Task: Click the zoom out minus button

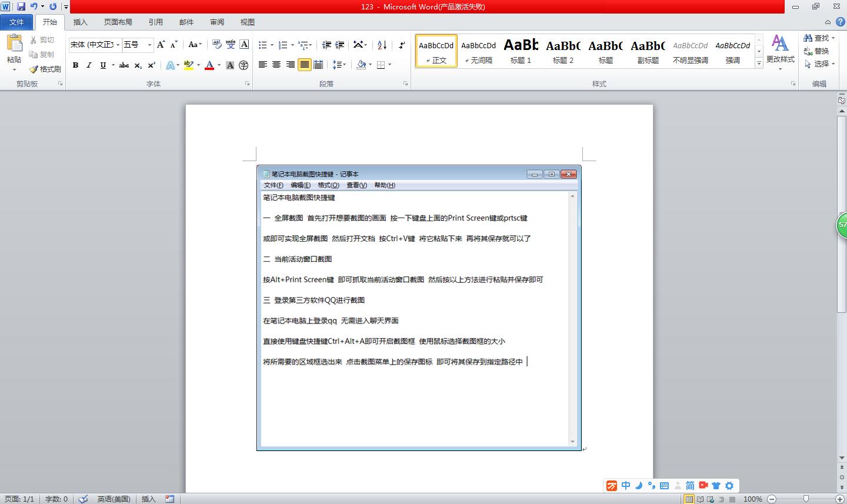Action: 772,499
